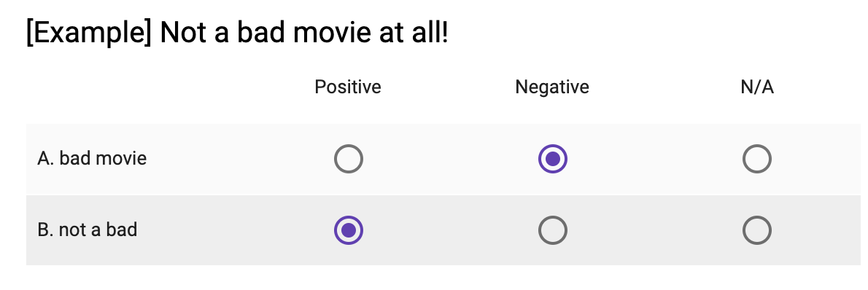This screenshot has height=290, width=868.
Task: Click the selected Negative radio for bad movie
Action: tap(552, 160)
